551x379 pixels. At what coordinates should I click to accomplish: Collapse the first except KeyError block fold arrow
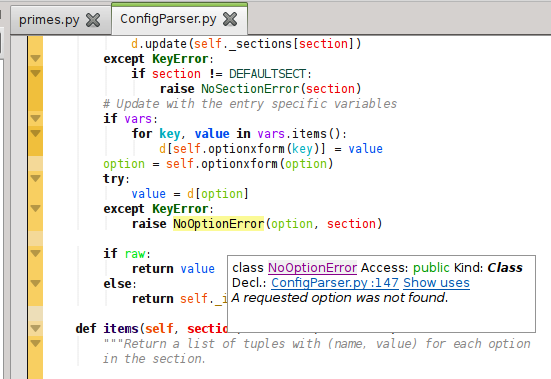coord(35,58)
